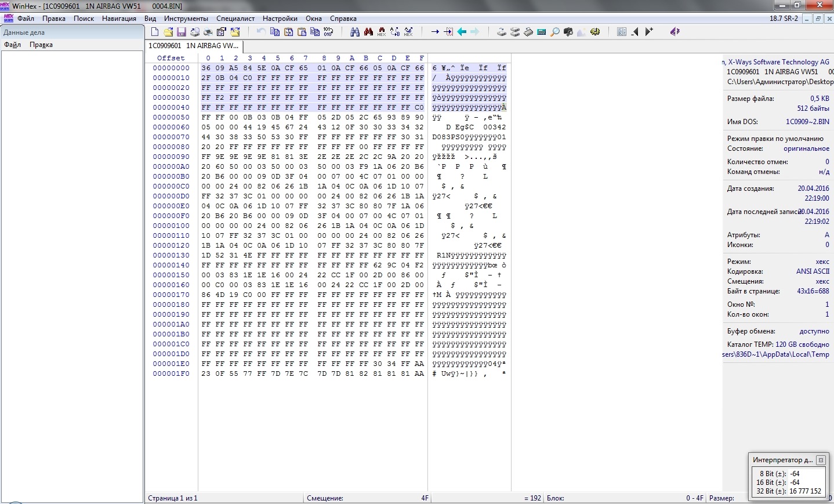This screenshot has height=504, width=834.
Task: Click the Print icon in toolbar
Action: point(208,32)
